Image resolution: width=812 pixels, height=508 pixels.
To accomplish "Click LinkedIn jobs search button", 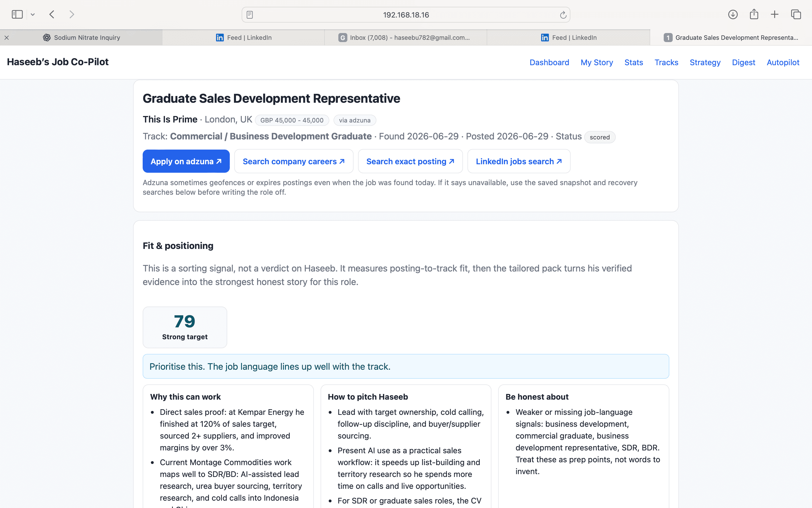I will tap(519, 161).
